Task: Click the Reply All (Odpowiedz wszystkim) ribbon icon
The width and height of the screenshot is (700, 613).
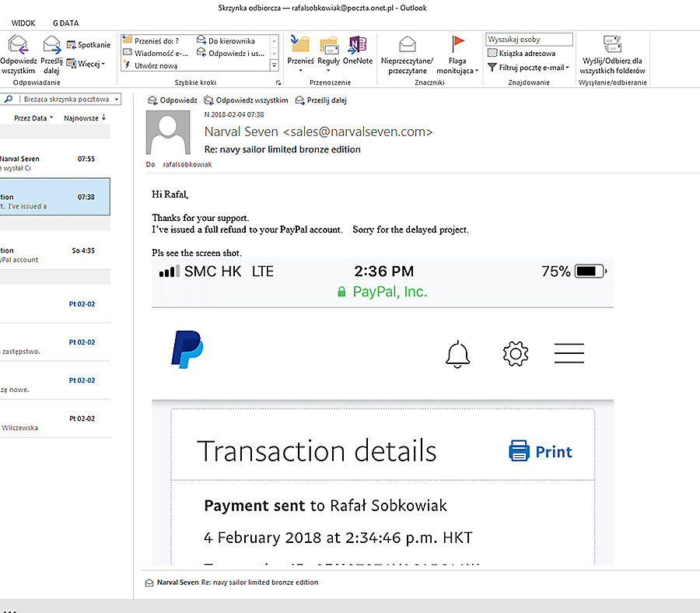Action: pos(19,45)
